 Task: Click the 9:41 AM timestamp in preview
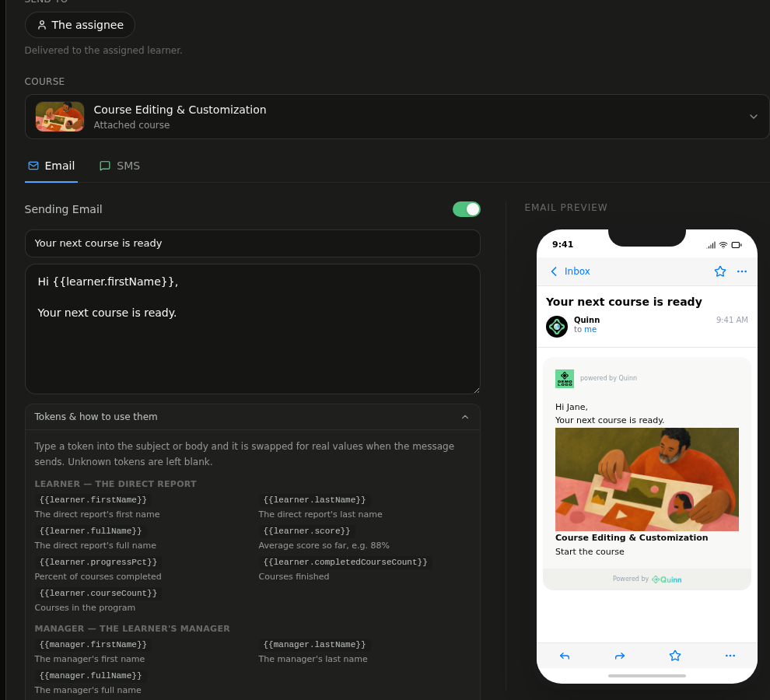tap(732, 320)
